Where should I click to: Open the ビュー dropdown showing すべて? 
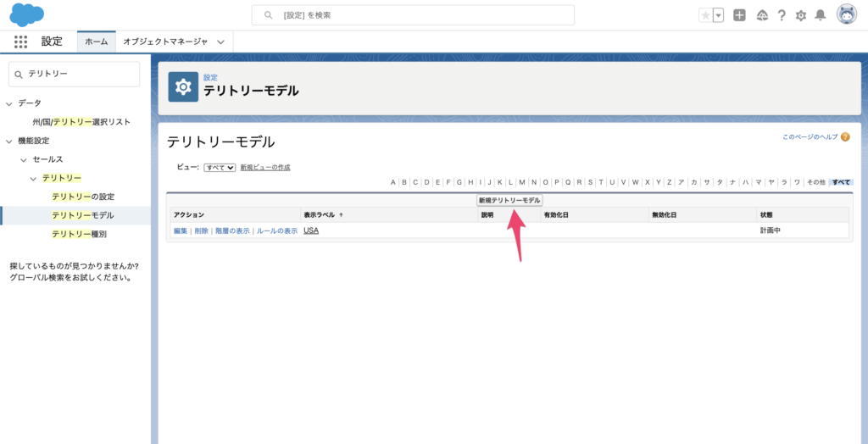point(220,167)
